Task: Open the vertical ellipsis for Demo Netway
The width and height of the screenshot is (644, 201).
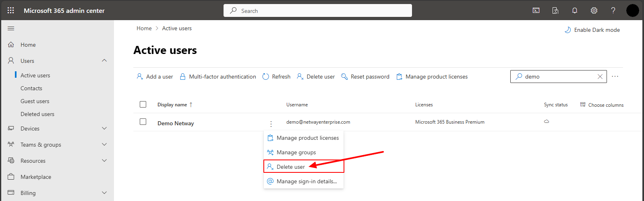Action: (x=271, y=124)
